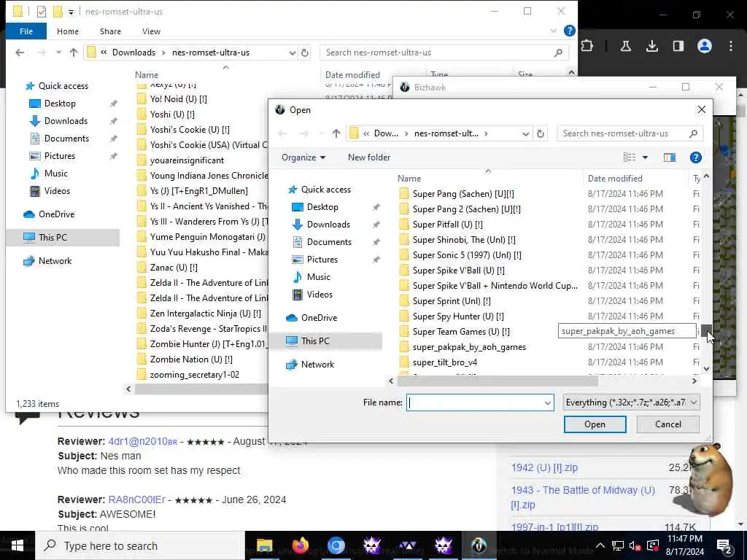Expand the File name history dropdown

coord(547,402)
